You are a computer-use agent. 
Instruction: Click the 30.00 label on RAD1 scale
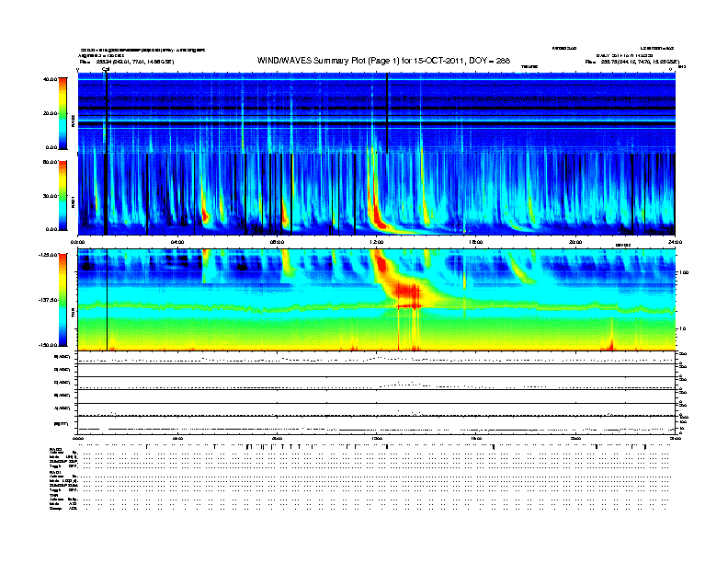[x=50, y=196]
